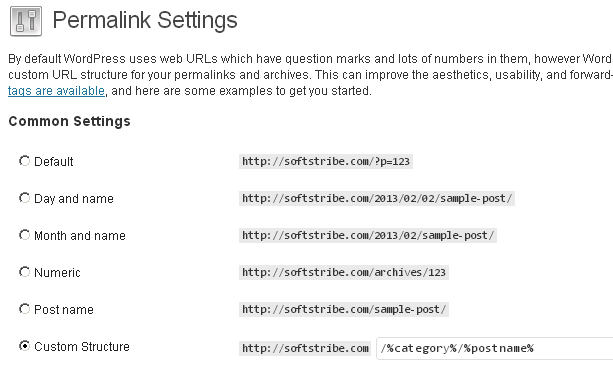Open the 'tags are available' link
Viewport: 613px width, 371px height.
(56, 91)
